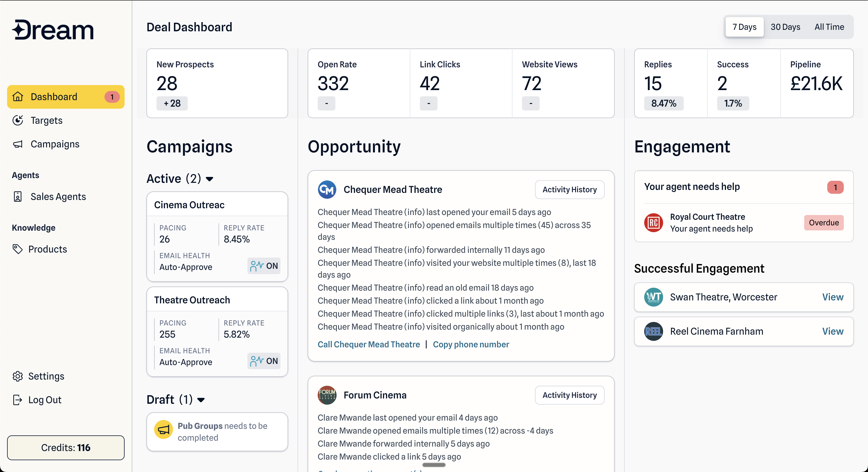Collapse the Draft campaigns section

coord(201,400)
